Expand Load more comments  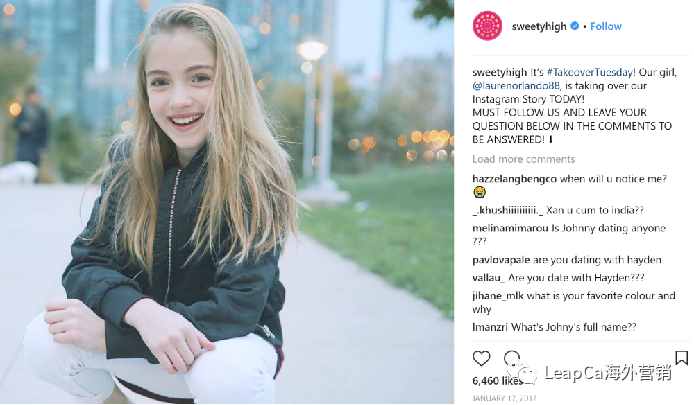point(523,159)
